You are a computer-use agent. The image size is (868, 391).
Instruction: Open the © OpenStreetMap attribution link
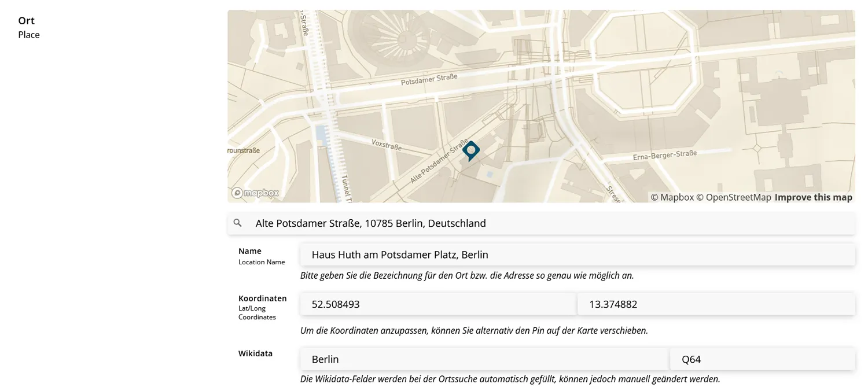click(733, 197)
